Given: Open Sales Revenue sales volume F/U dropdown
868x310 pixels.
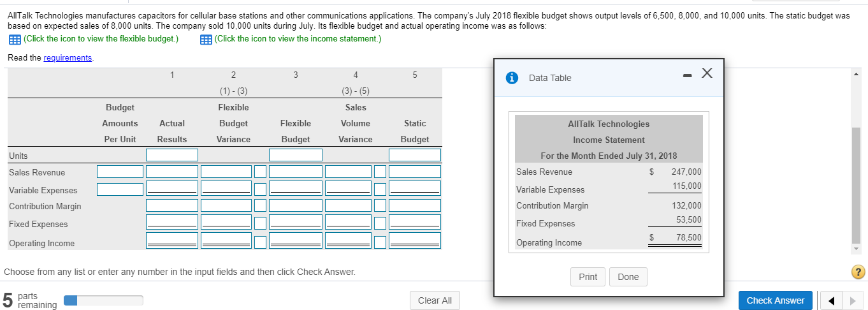Looking at the screenshot, I should pos(380,172).
